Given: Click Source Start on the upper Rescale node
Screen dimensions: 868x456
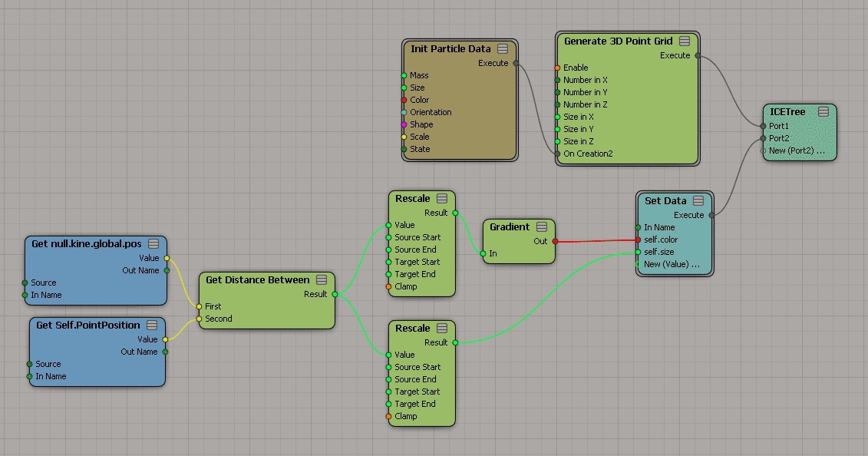Looking at the screenshot, I should (417, 237).
